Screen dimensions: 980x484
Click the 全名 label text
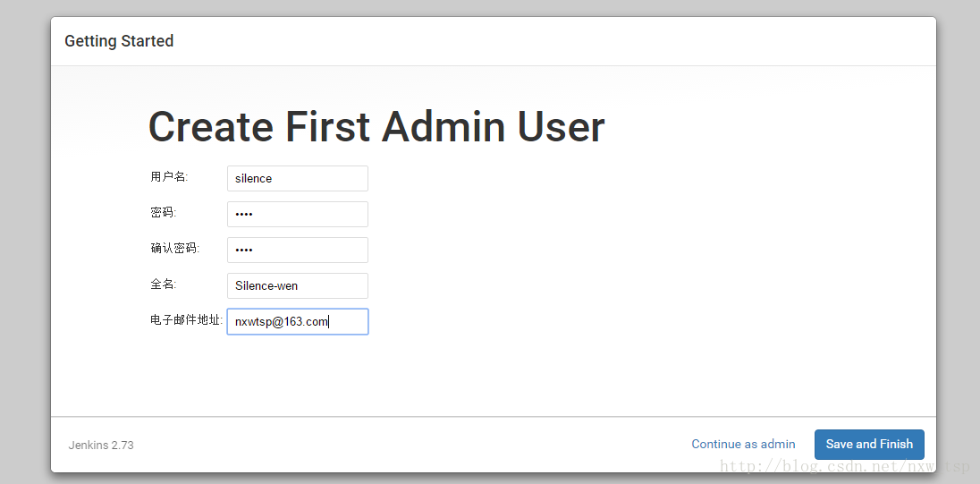click(163, 284)
